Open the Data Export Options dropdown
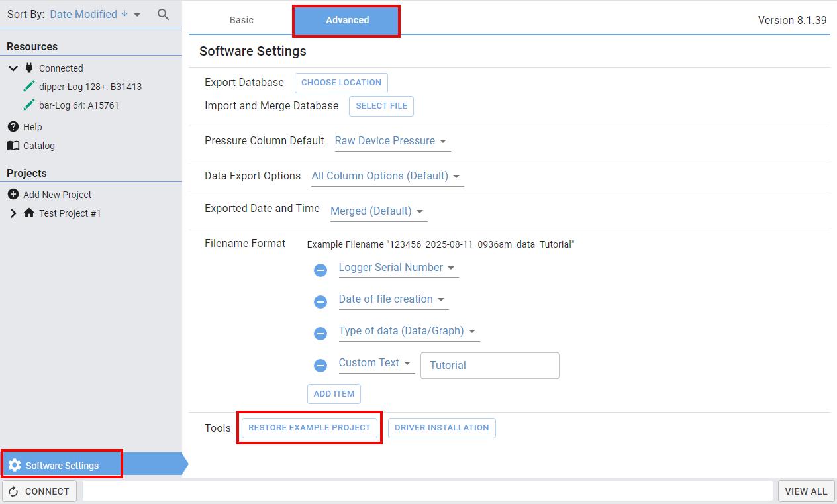The image size is (837, 504). [387, 176]
